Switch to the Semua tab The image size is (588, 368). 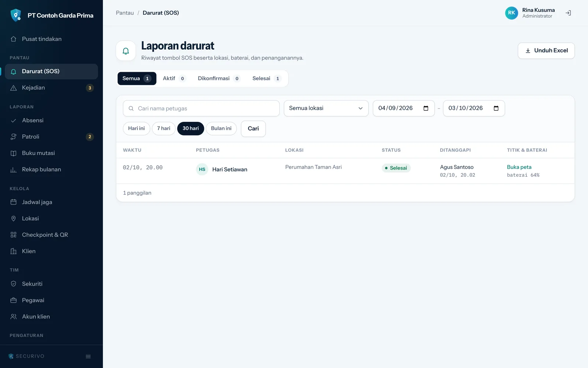pos(137,78)
